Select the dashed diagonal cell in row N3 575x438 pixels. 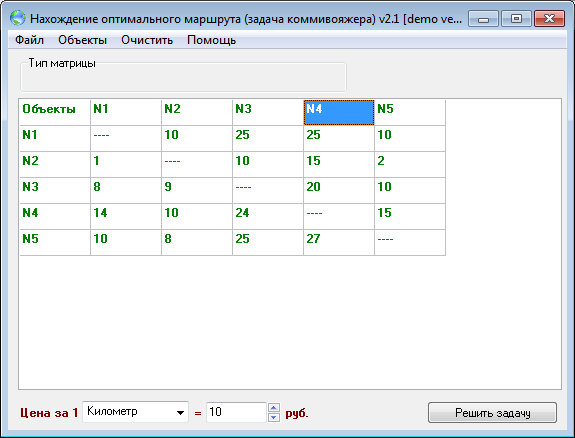(268, 191)
